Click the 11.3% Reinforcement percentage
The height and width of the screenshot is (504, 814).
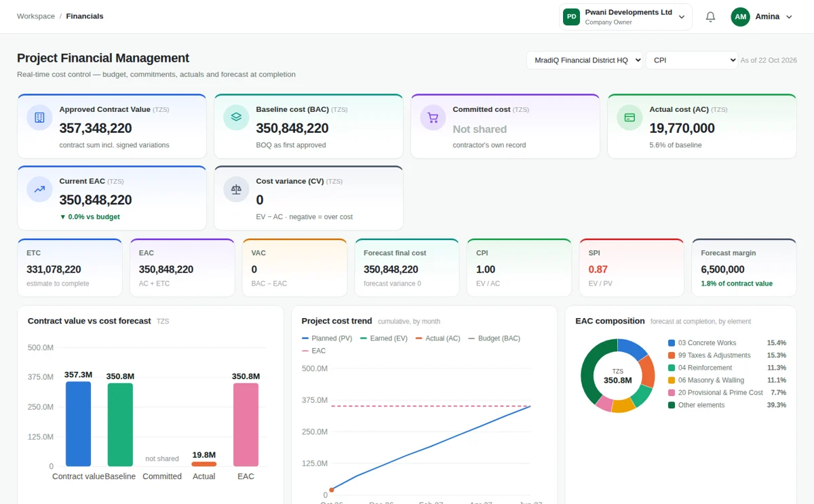point(777,368)
